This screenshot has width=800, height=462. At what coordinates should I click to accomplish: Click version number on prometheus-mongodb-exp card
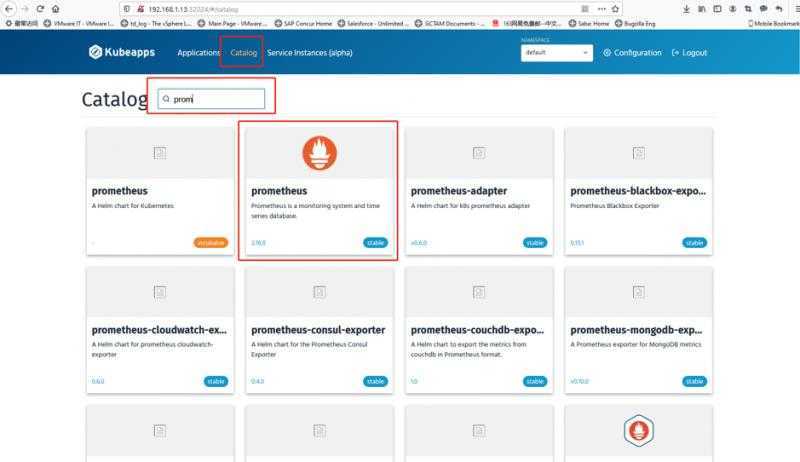coord(580,381)
